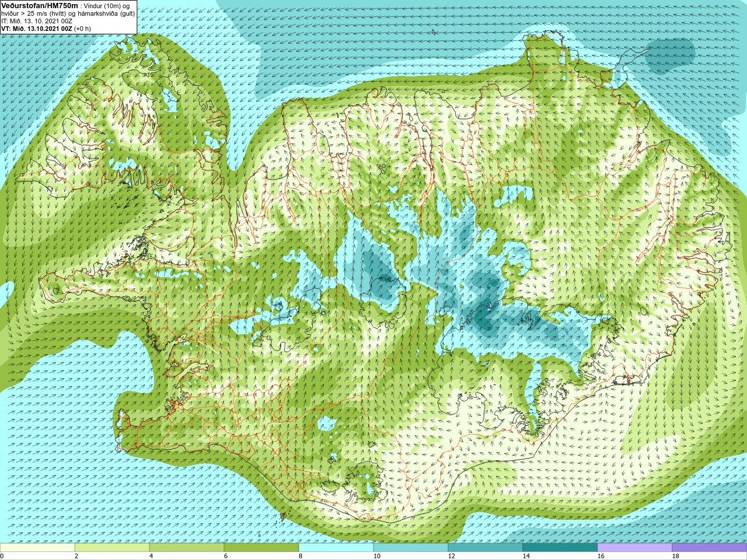
Task: Click the legend value label '4'
Action: click(x=151, y=556)
